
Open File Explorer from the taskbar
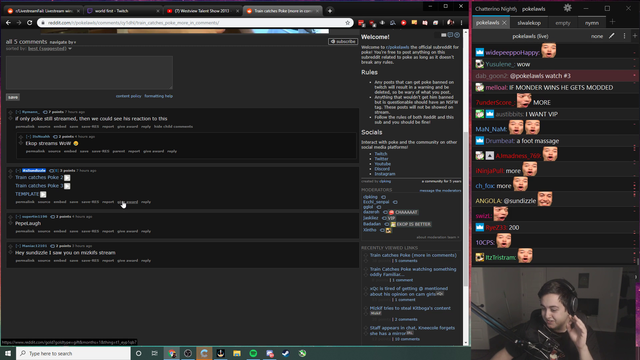(x=237, y=353)
